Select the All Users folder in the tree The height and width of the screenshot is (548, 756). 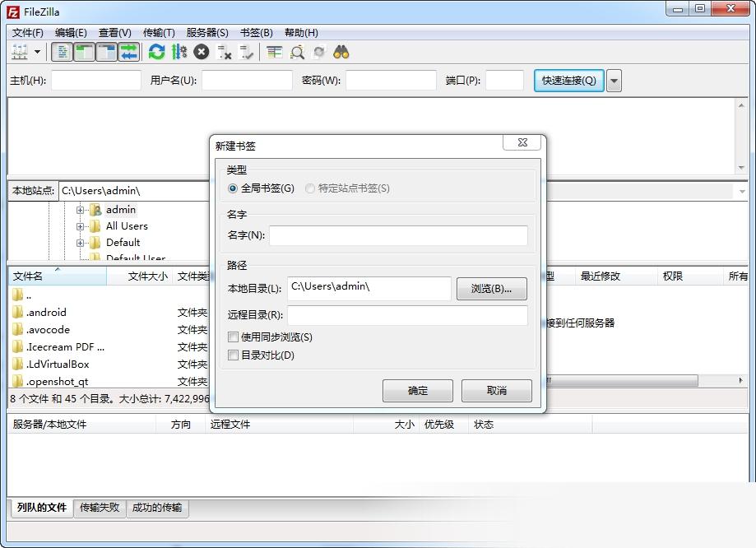[127, 225]
